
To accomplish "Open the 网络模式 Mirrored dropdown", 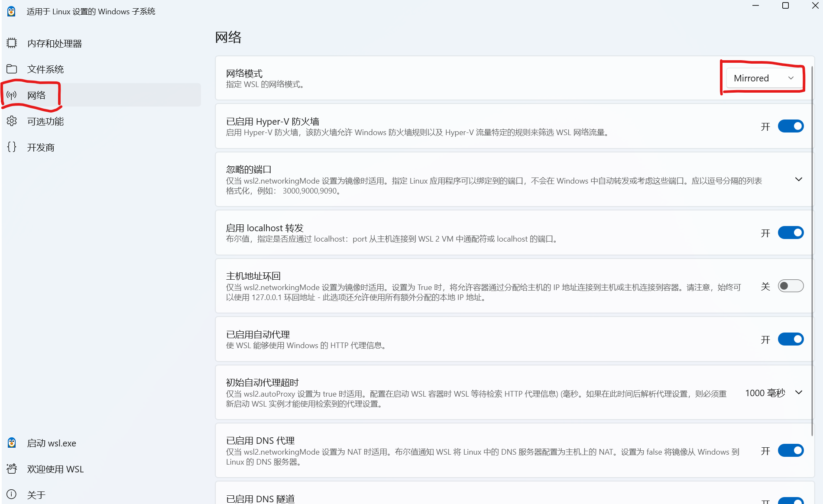I will (x=764, y=78).
